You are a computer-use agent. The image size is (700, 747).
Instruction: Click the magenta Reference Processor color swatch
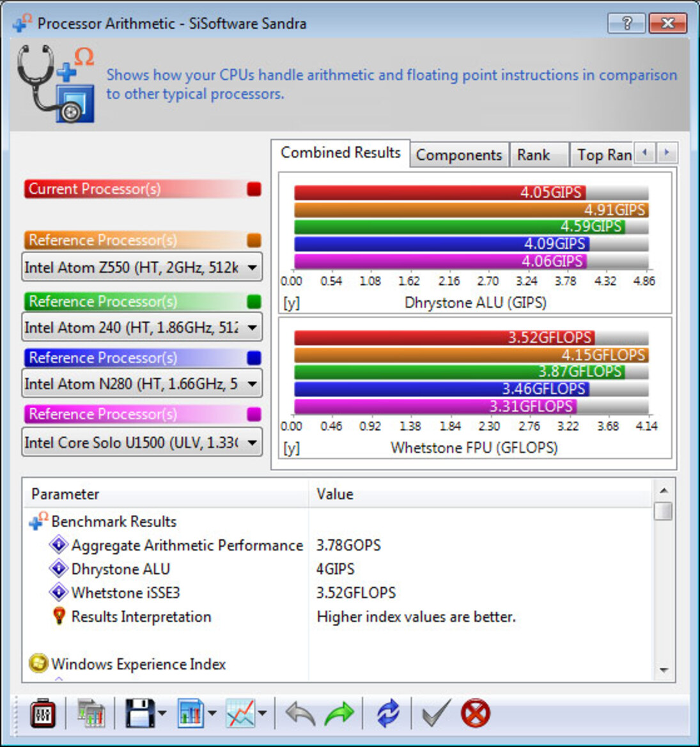[x=254, y=414]
